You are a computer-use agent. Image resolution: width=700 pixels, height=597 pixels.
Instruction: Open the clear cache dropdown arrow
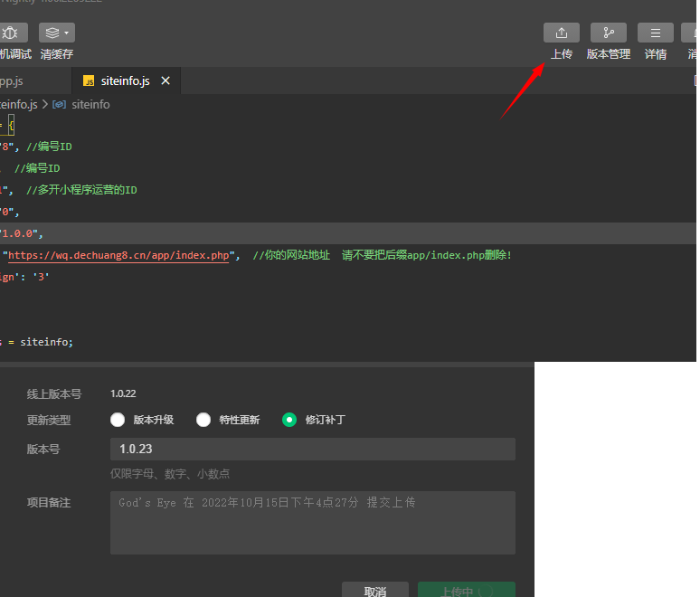click(67, 33)
